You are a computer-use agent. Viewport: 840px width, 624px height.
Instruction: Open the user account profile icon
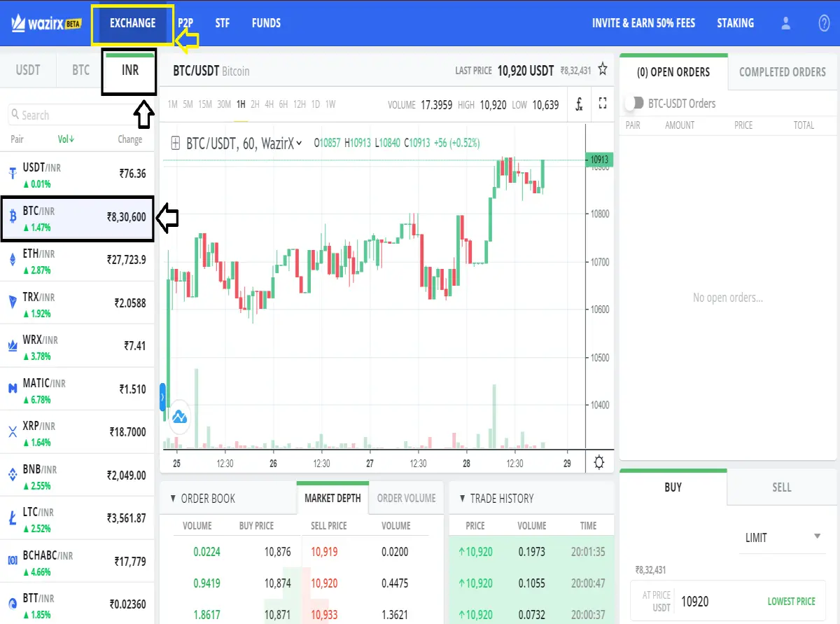click(x=785, y=23)
